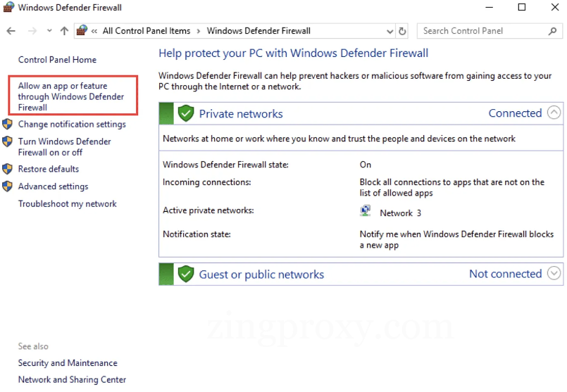Open Security and Maintenance link

pos(68,362)
